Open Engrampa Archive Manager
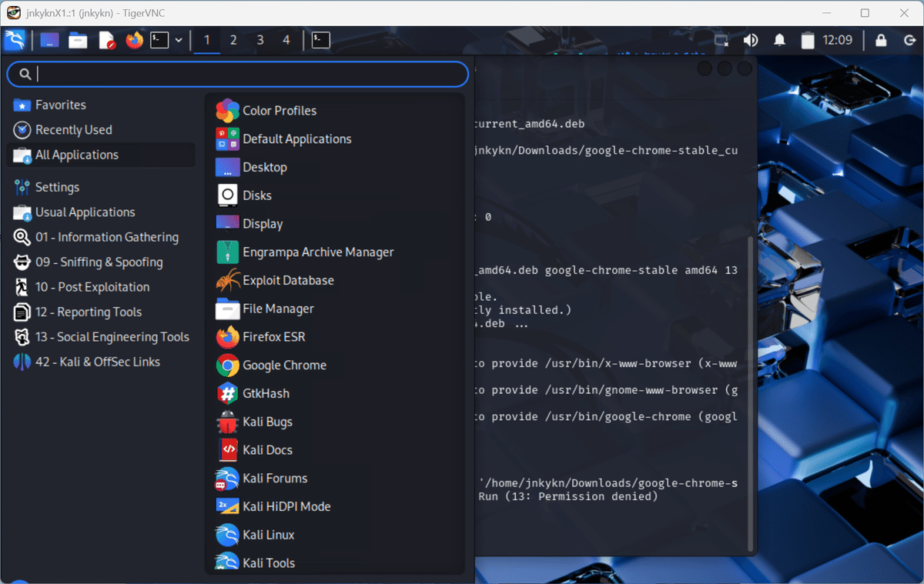924x584 pixels. (318, 252)
